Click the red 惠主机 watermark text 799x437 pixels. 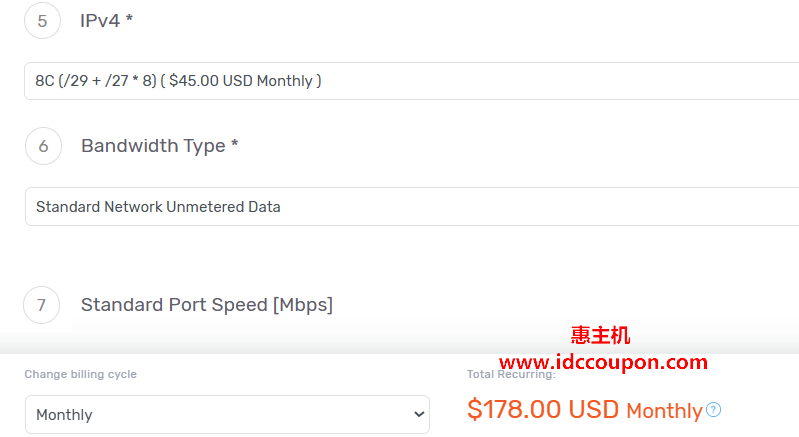click(600, 336)
